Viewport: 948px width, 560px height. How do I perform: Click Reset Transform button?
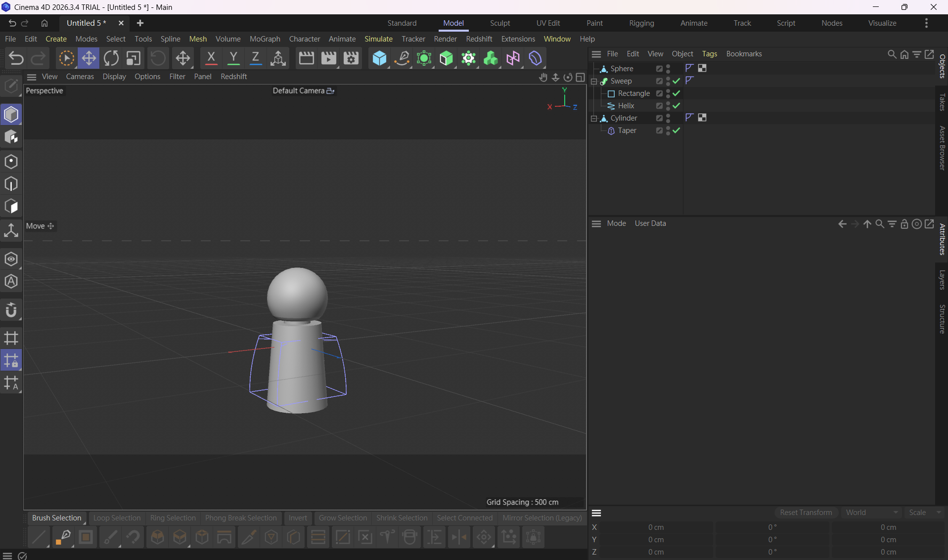pos(806,513)
